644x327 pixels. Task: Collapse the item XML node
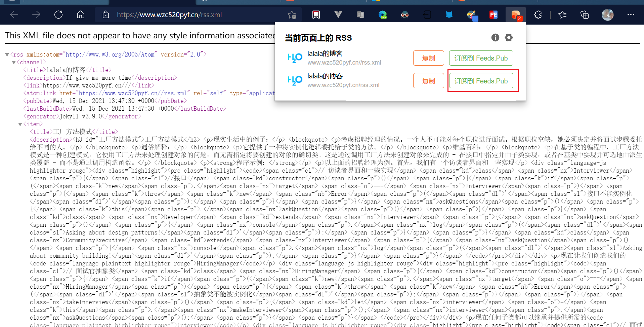coord(20,124)
